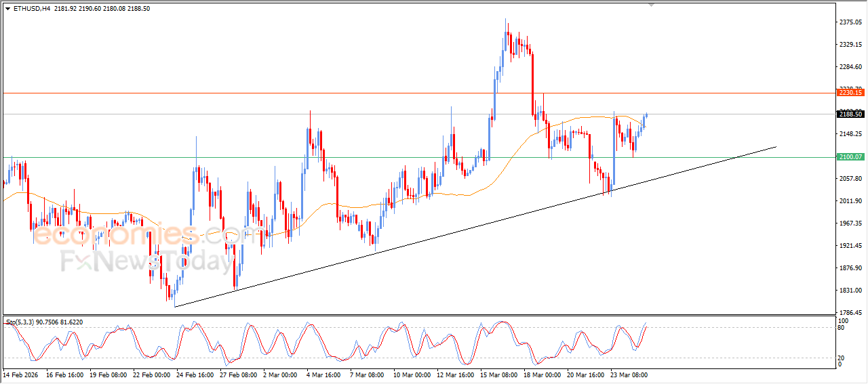Viewport: 868px width, 384px height.
Task: Click the 24 Feb 16:00 time label
Action: point(196,374)
